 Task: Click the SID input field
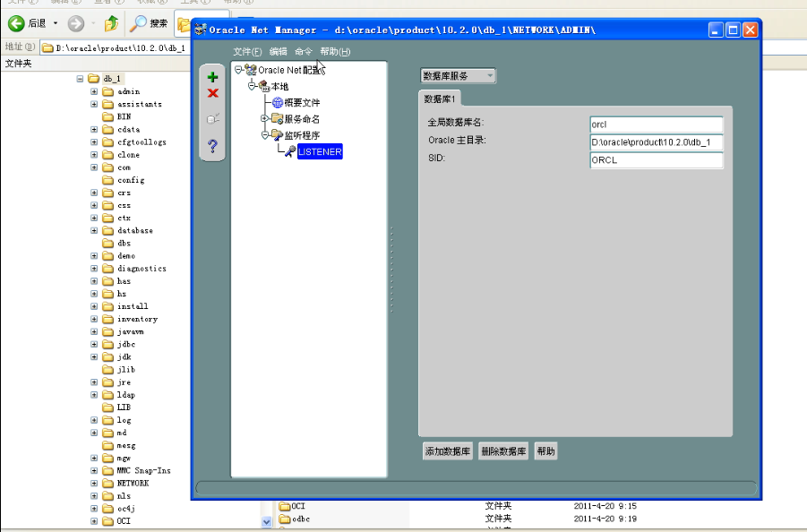click(x=657, y=160)
